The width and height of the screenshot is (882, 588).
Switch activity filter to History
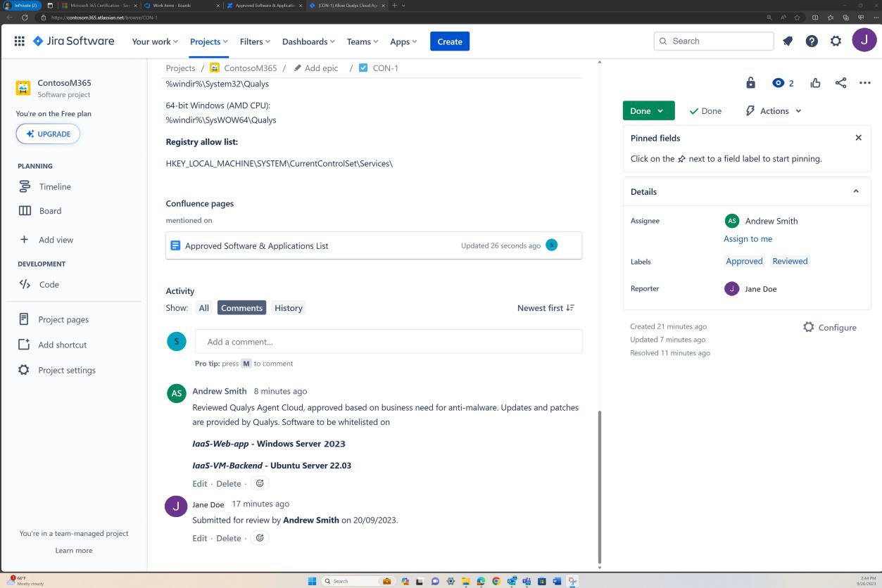point(288,307)
